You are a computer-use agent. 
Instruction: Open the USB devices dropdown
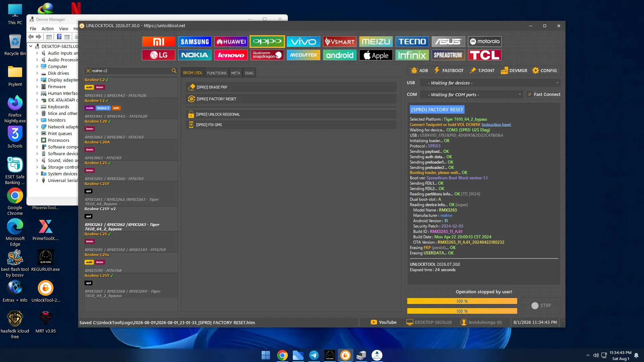[x=490, y=83]
